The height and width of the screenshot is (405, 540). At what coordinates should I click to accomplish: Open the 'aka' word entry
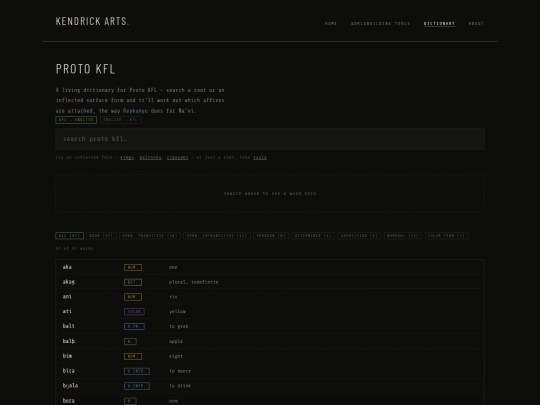pyautogui.click(x=270, y=267)
